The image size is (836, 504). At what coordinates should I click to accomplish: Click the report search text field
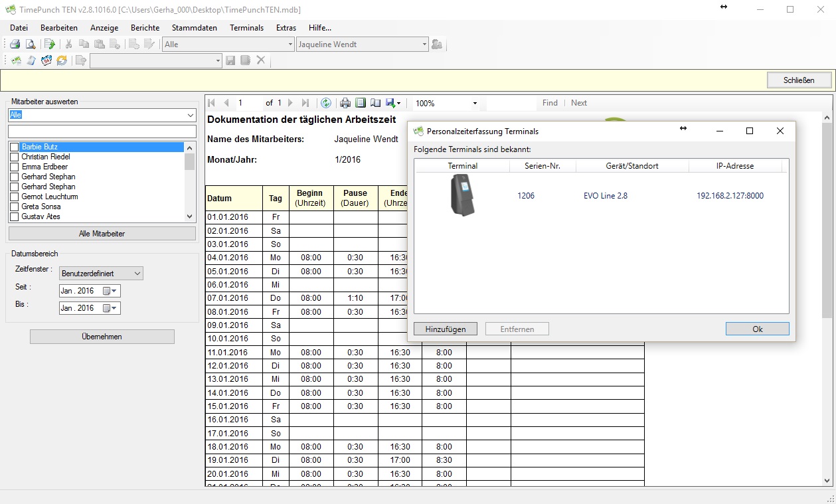coord(511,104)
